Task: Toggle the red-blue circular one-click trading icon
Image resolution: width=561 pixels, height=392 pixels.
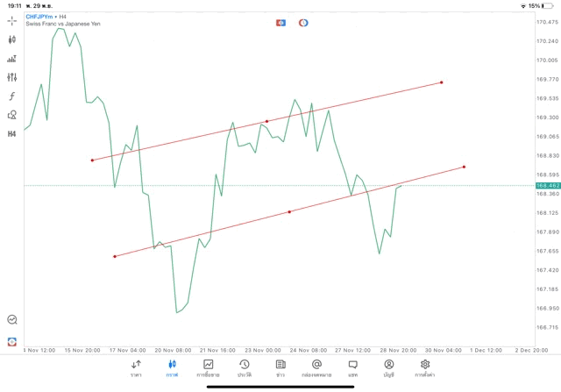Action: coord(303,23)
